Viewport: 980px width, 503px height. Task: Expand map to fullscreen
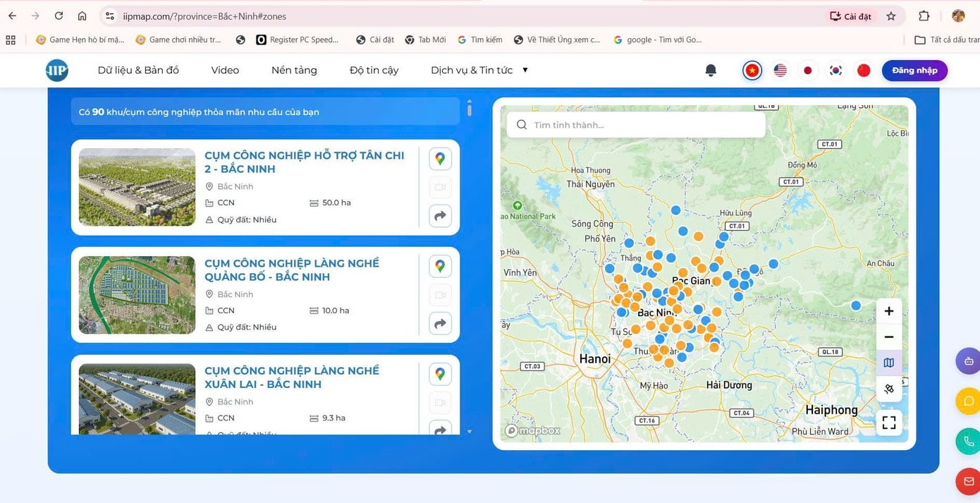point(889,423)
